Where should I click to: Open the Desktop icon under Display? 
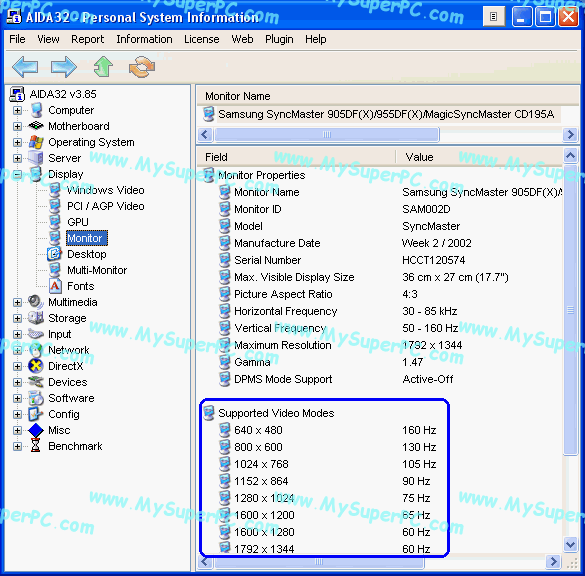point(54,254)
